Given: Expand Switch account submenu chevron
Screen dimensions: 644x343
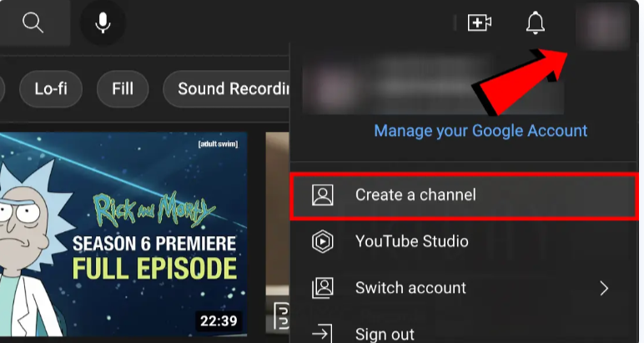Looking at the screenshot, I should (604, 289).
